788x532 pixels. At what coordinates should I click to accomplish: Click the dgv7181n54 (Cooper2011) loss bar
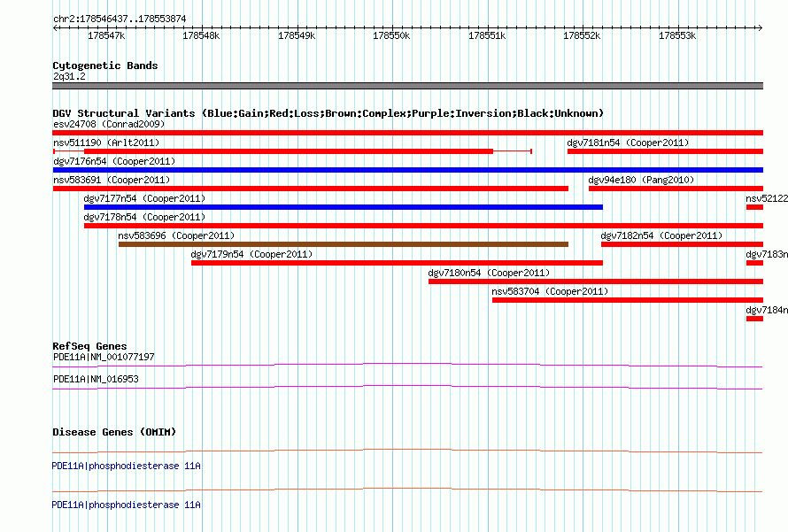(x=666, y=151)
